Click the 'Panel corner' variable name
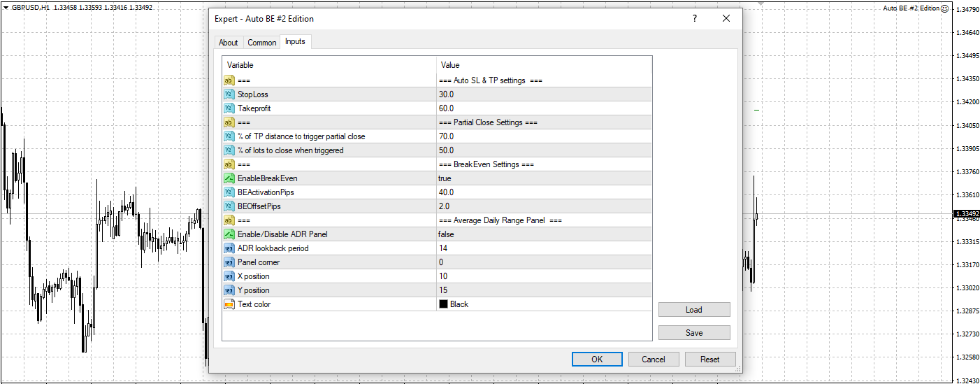Image resolution: width=980 pixels, height=384 pixels. click(x=258, y=262)
